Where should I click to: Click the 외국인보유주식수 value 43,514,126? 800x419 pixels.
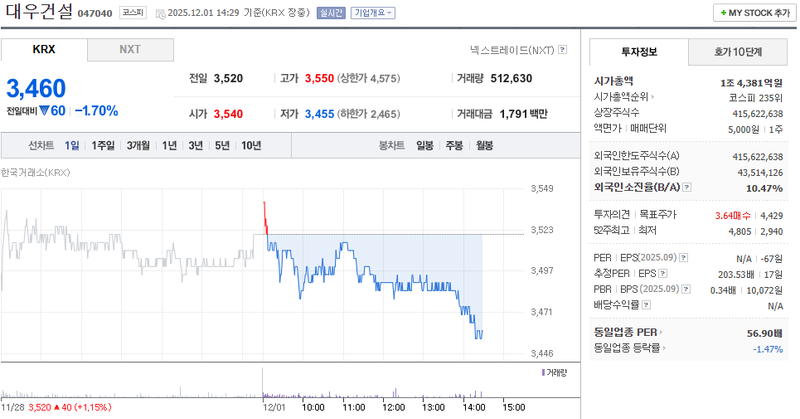[760, 172]
